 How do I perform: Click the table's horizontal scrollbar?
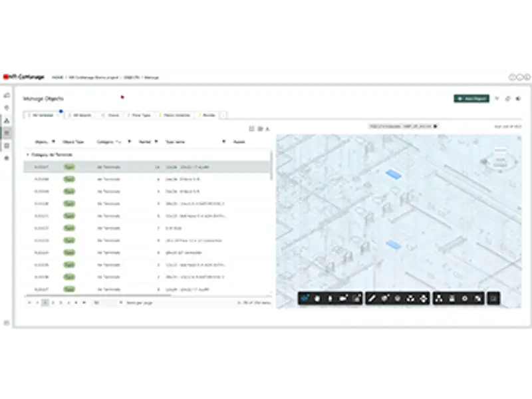point(98,295)
